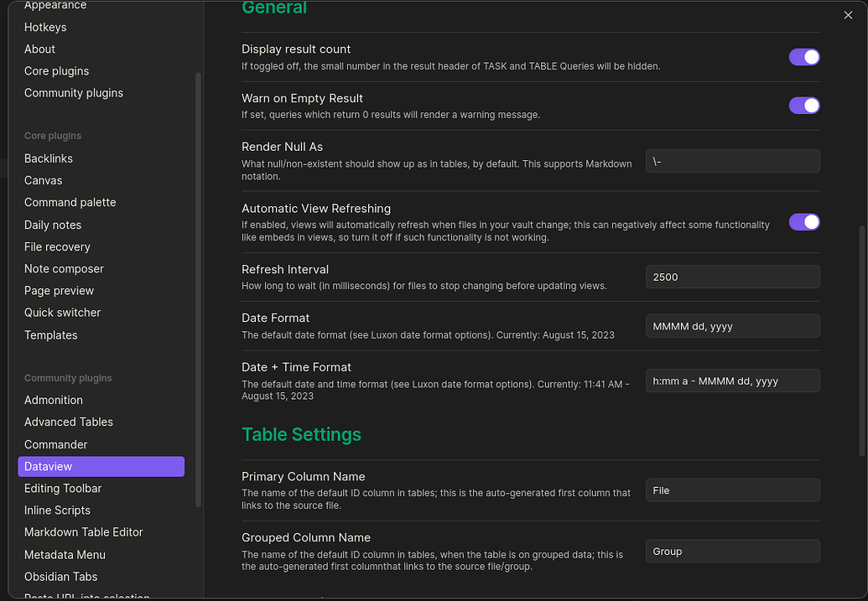Viewport: 868px width, 601px height.
Task: Open Templates plugin settings
Action: [51, 334]
